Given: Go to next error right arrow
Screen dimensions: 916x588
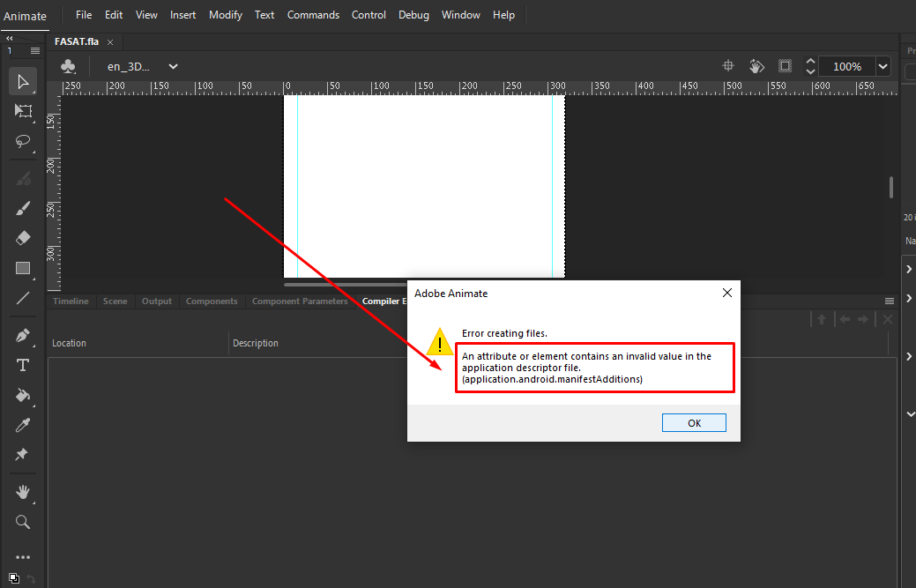Looking at the screenshot, I should 863,319.
